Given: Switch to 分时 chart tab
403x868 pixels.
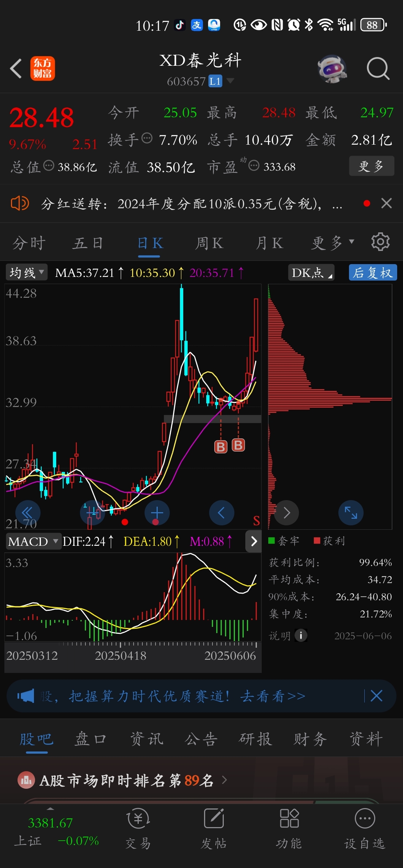Looking at the screenshot, I should click(29, 243).
